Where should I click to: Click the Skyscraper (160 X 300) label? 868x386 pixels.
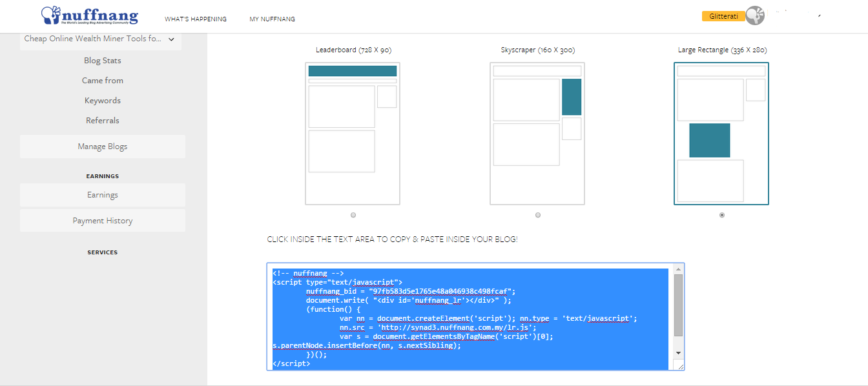coord(538,50)
